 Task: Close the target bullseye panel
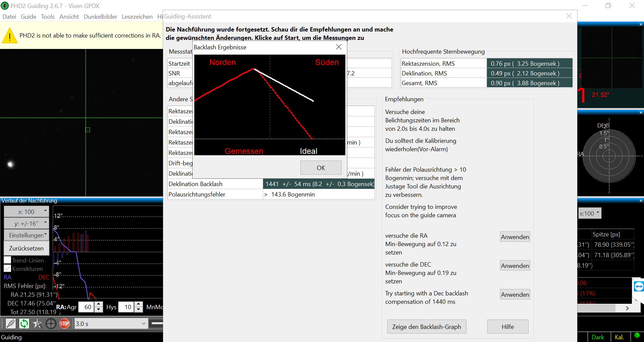[x=641, y=113]
